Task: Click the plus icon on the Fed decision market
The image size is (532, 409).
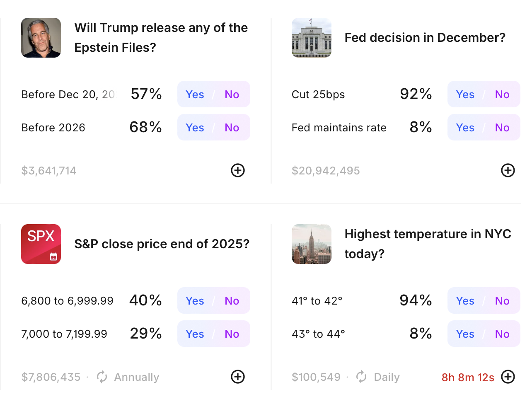Action: [x=508, y=170]
